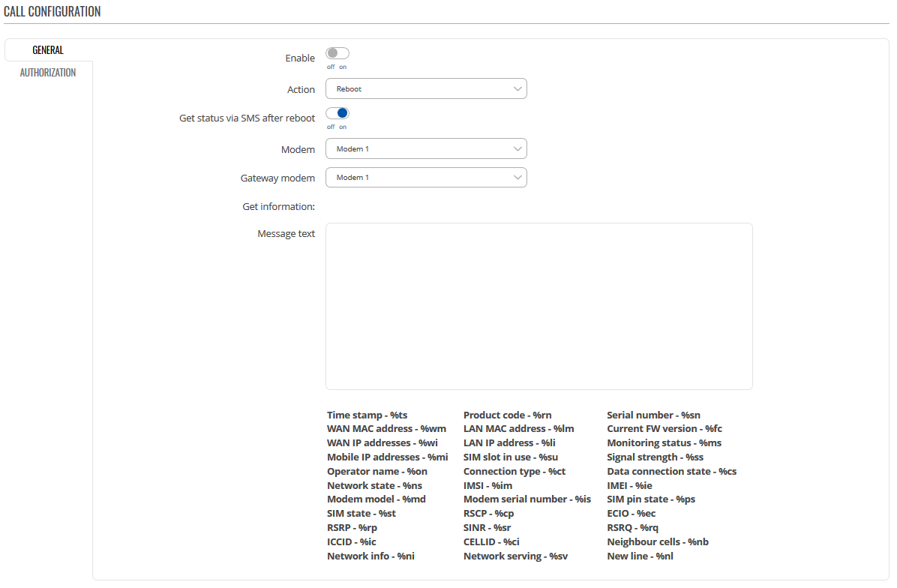
Task: Click the Signal strength - %ss code
Action: coord(655,457)
